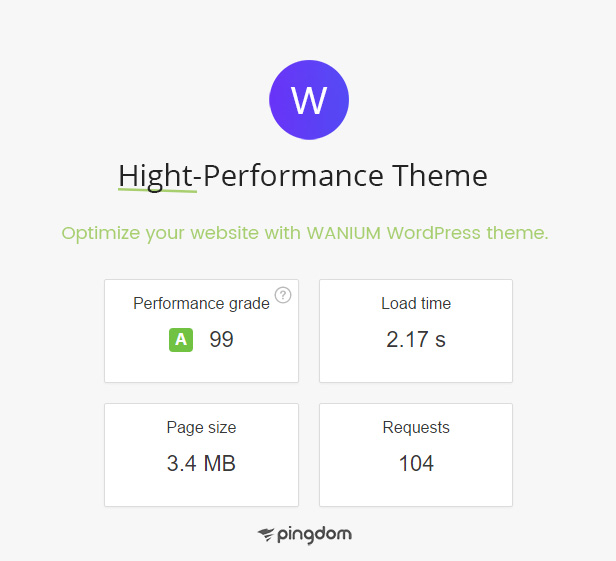The height and width of the screenshot is (561, 616).
Task: Click the 3.4 MB page size value
Action: [201, 463]
